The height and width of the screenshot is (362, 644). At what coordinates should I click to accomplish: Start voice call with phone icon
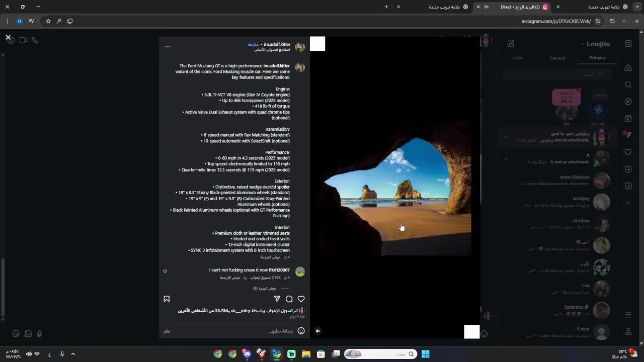click(35, 40)
